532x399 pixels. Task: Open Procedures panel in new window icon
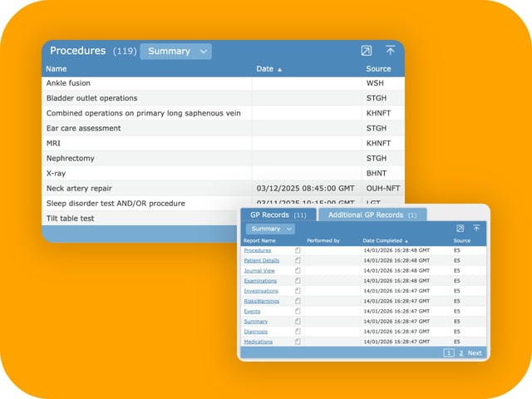[x=366, y=51]
